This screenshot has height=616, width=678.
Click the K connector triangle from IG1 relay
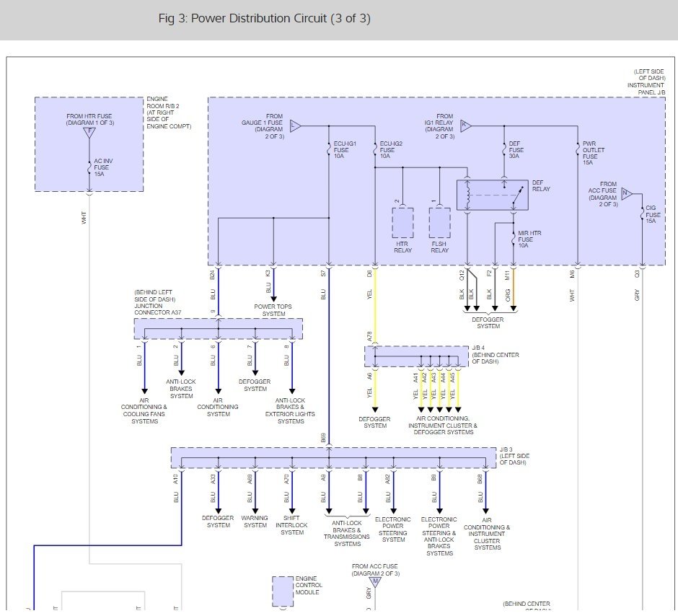pyautogui.click(x=466, y=126)
